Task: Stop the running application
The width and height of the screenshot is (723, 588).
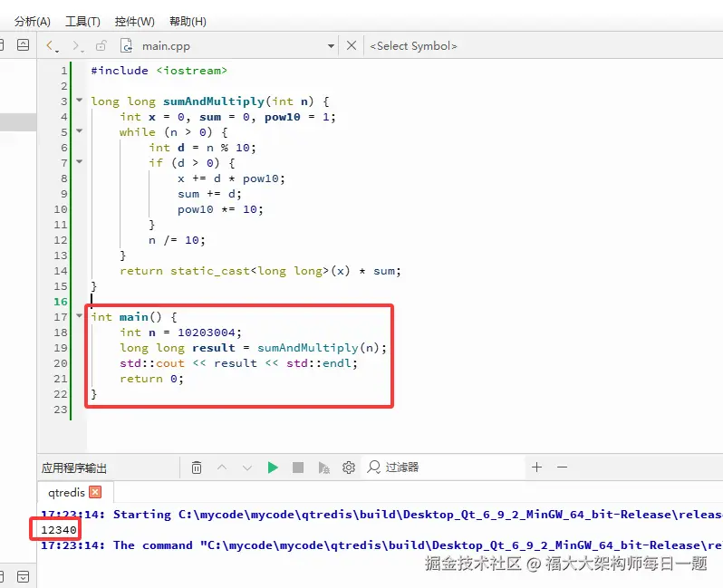Action: click(x=298, y=468)
